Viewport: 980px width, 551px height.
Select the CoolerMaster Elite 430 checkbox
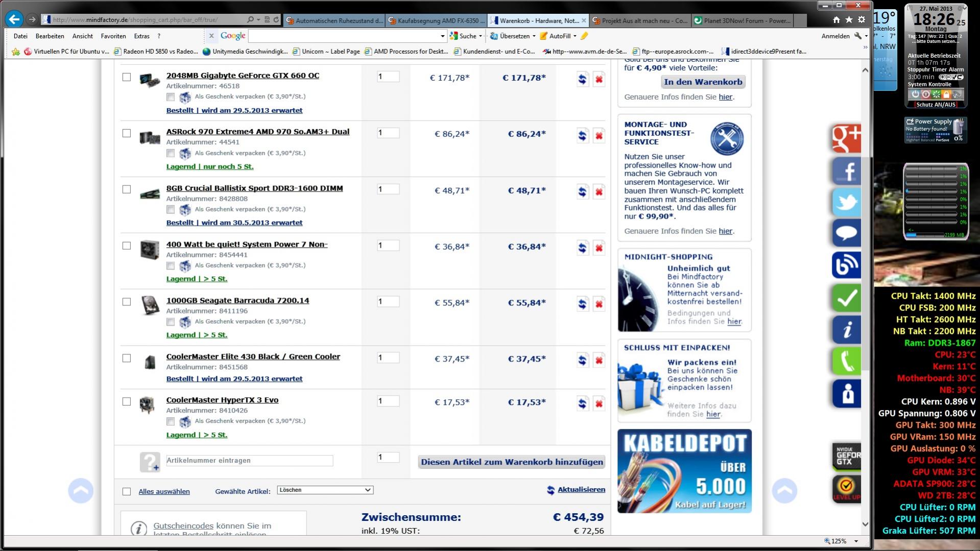click(x=127, y=358)
